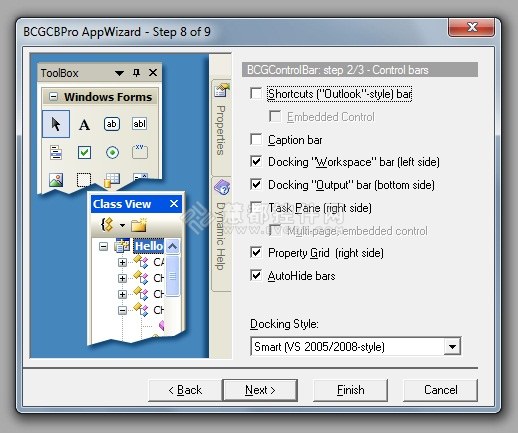Proceed with the Next > button
This screenshot has height=433, width=518.
pos(260,390)
